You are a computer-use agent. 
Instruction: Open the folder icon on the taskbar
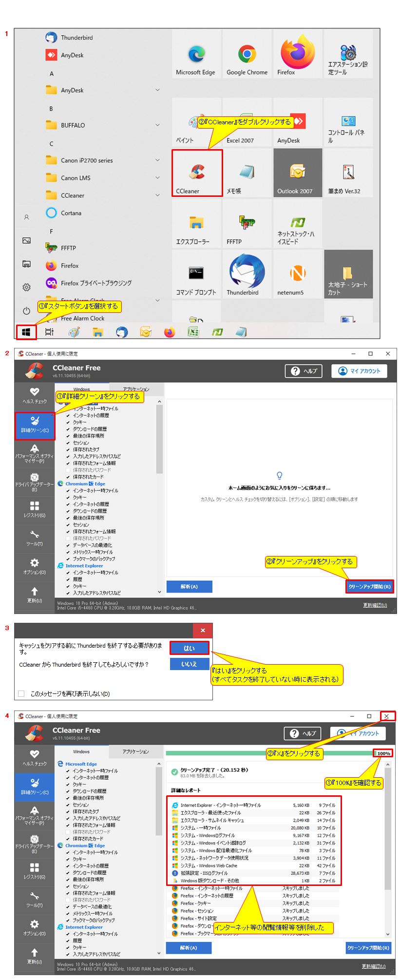pyautogui.click(x=98, y=332)
